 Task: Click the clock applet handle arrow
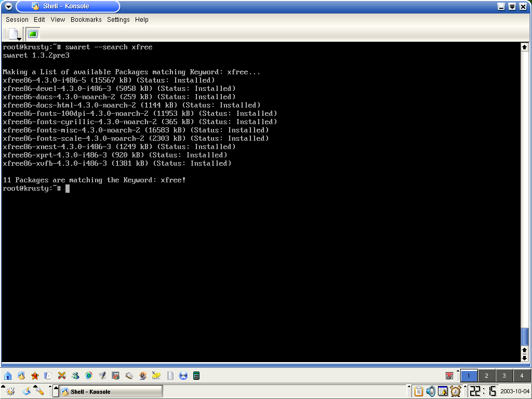(466, 387)
